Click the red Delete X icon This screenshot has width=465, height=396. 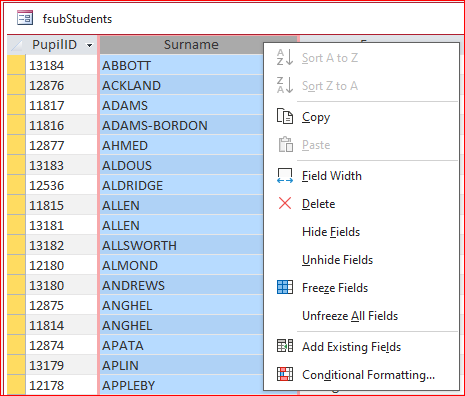pyautogui.click(x=285, y=203)
